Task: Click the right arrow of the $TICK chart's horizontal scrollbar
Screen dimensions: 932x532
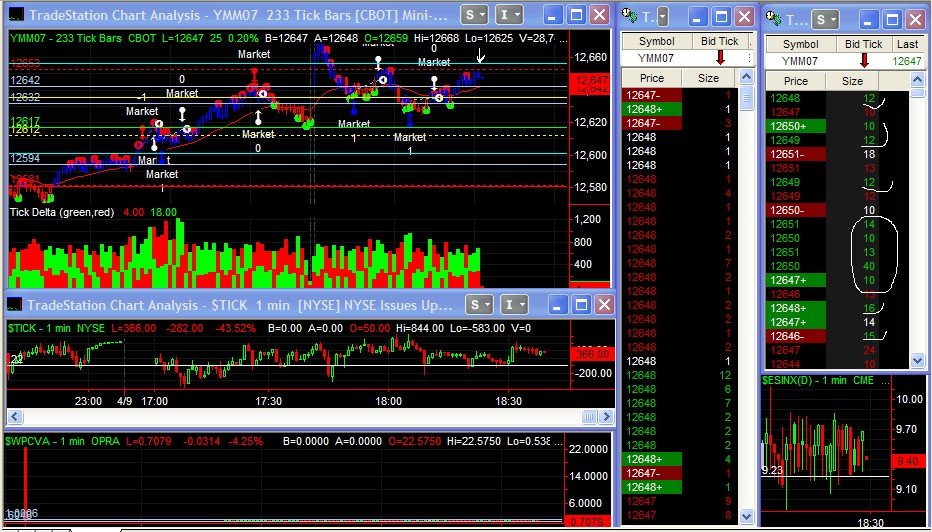Action: (x=607, y=417)
